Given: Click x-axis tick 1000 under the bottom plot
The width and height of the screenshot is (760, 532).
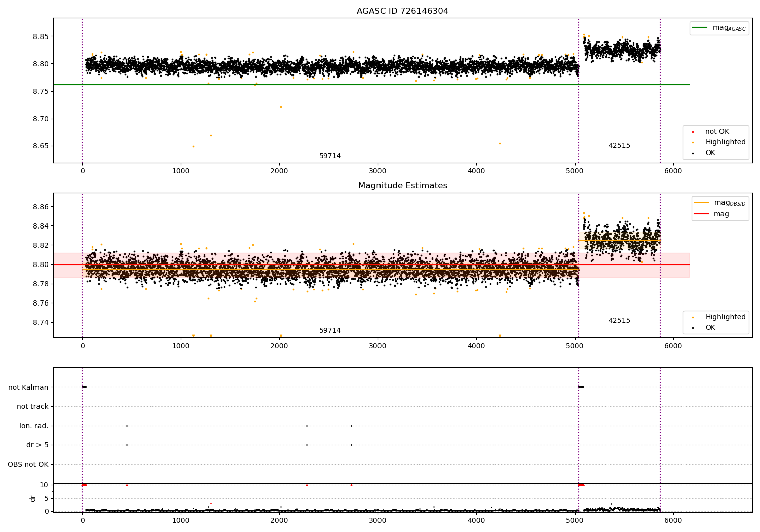Looking at the screenshot, I should click(x=181, y=520).
